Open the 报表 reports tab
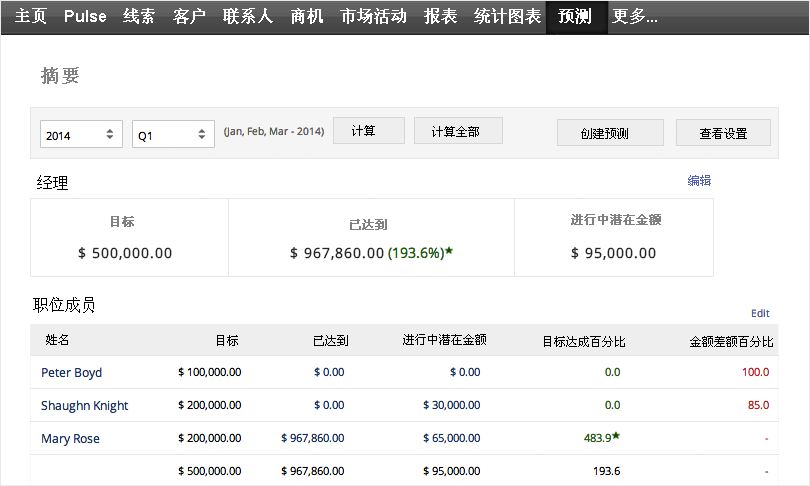The height and width of the screenshot is (486, 810). coord(440,16)
